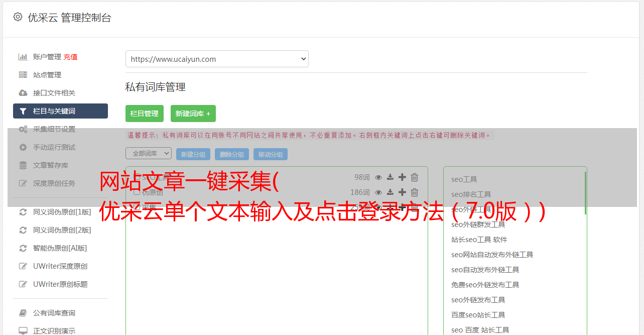Screen dimensions: 644x335
Task: Download the 186词 伪原创 library
Action: 390,192
